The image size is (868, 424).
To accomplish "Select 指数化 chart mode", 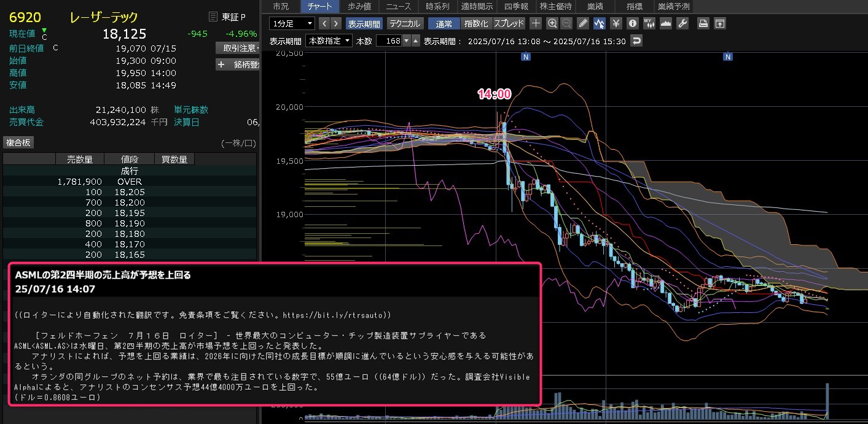I will point(476,23).
